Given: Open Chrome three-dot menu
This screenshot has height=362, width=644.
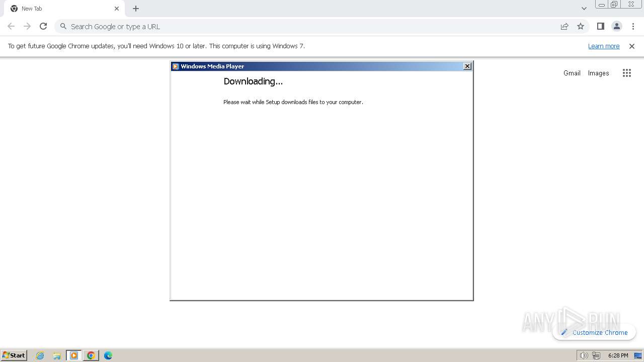Looking at the screenshot, I should 633,26.
